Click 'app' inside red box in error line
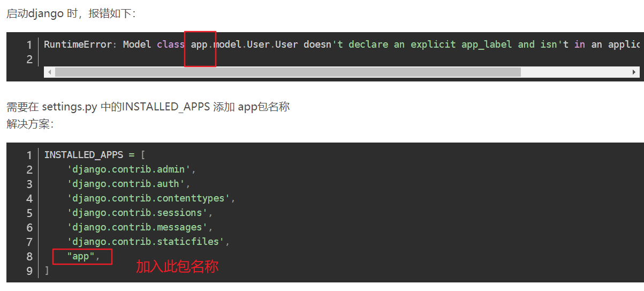The width and height of the screenshot is (644, 291). pyautogui.click(x=199, y=44)
